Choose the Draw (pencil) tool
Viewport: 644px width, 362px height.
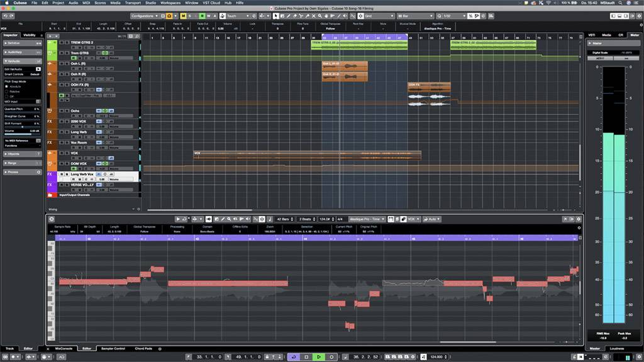[x=289, y=15]
